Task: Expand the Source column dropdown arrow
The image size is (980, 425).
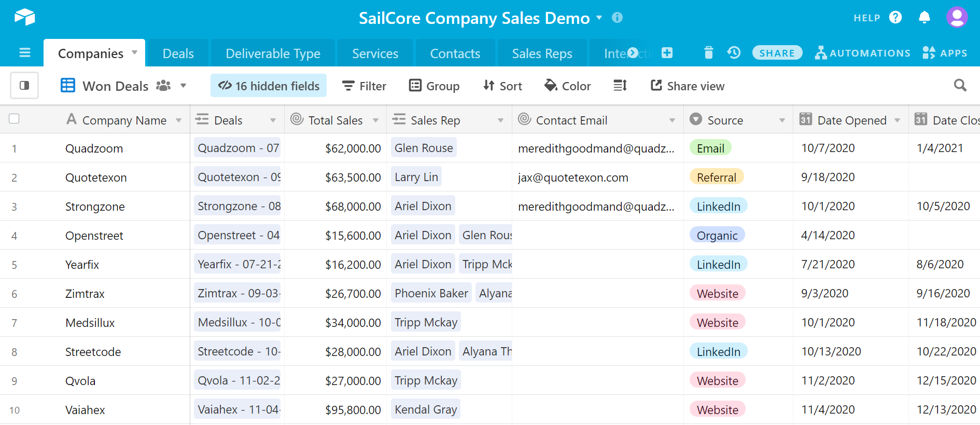Action: pos(782,120)
